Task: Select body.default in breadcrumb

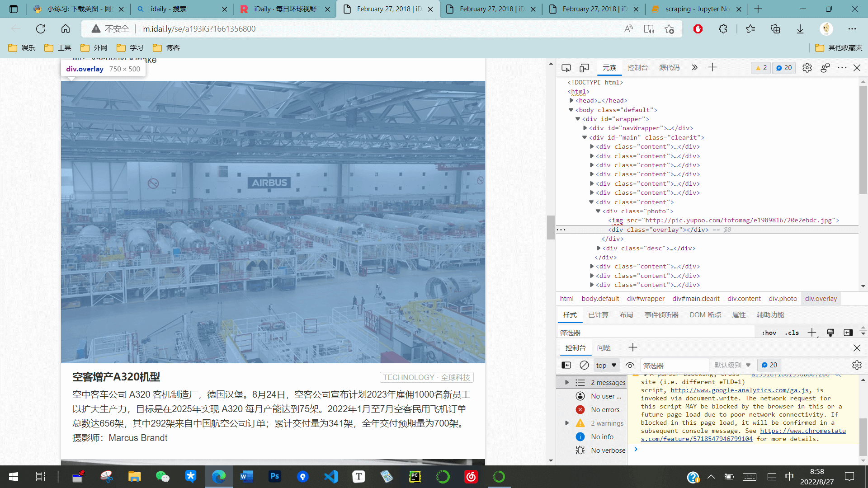Action: (x=600, y=298)
